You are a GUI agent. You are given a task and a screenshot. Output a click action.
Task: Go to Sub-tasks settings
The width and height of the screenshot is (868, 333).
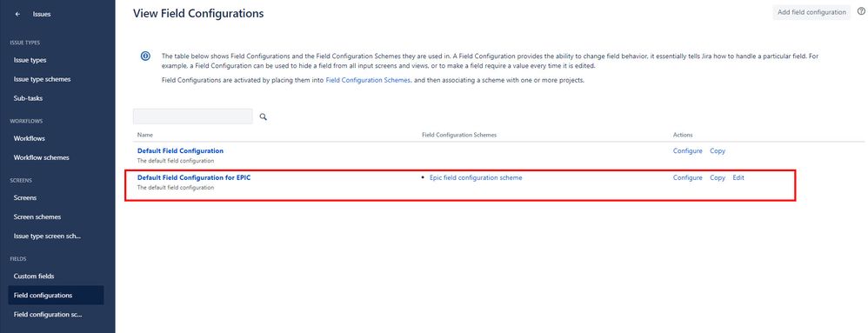click(28, 98)
